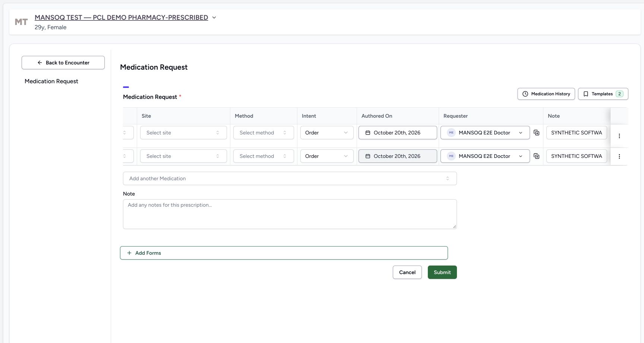Viewport: 644px width, 343px height.
Task: Click Add Forms button
Action: pyautogui.click(x=284, y=253)
